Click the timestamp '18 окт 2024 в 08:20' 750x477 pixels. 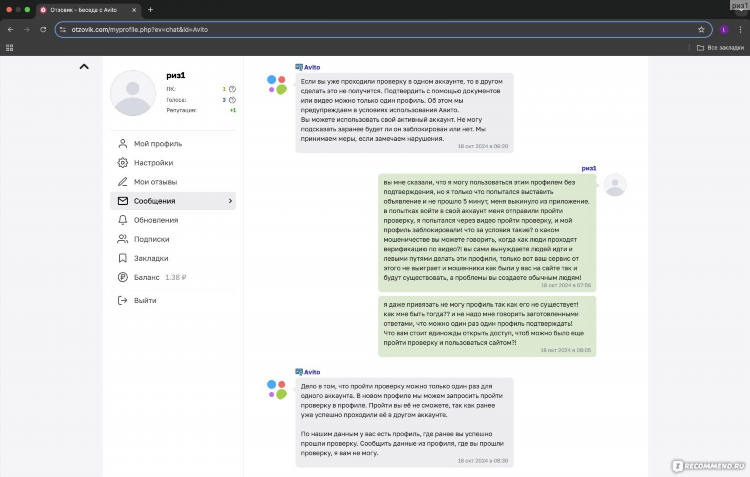(x=483, y=146)
